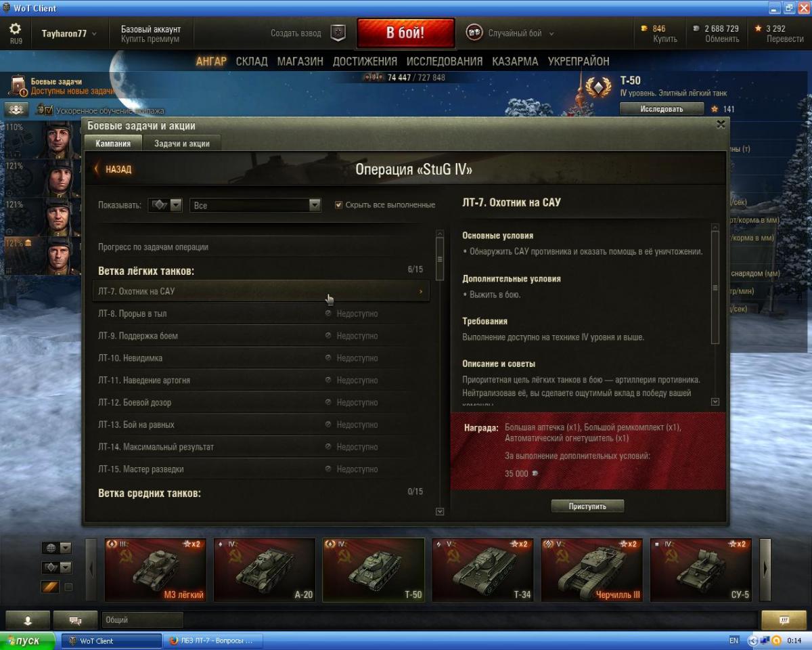Screen dimensions: 812x650
Task: Open the УКРЕПРАЙОН section
Action: tap(579, 61)
